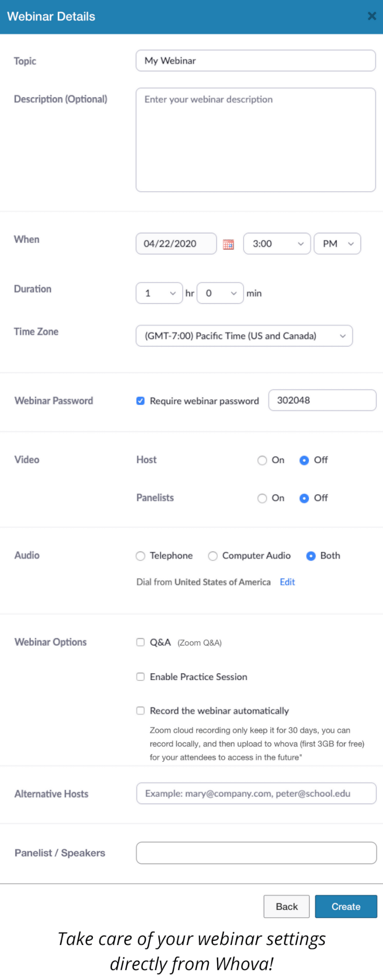Tick Record the webinar automatically
Image resolution: width=383 pixels, height=980 pixels.
(141, 711)
